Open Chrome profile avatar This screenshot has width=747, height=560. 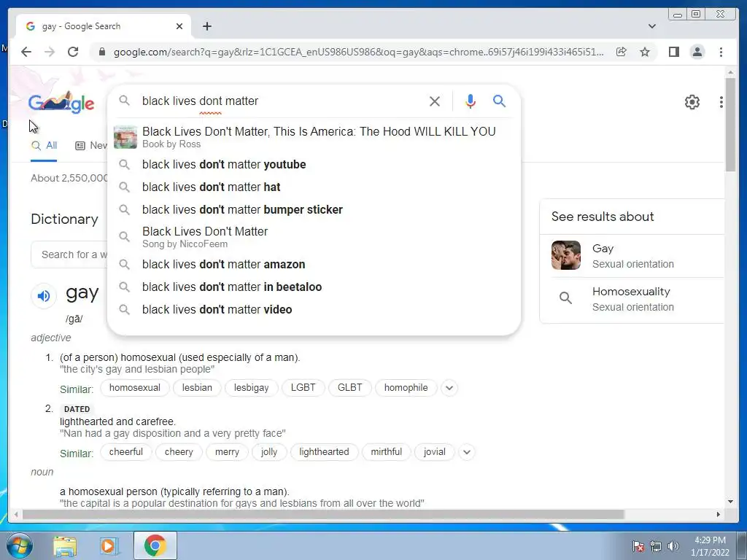(697, 52)
